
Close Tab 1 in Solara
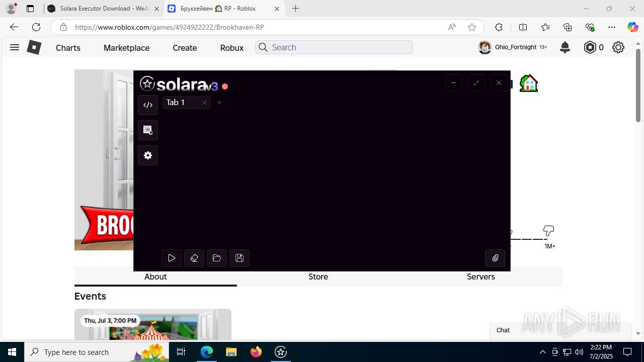pyautogui.click(x=204, y=103)
